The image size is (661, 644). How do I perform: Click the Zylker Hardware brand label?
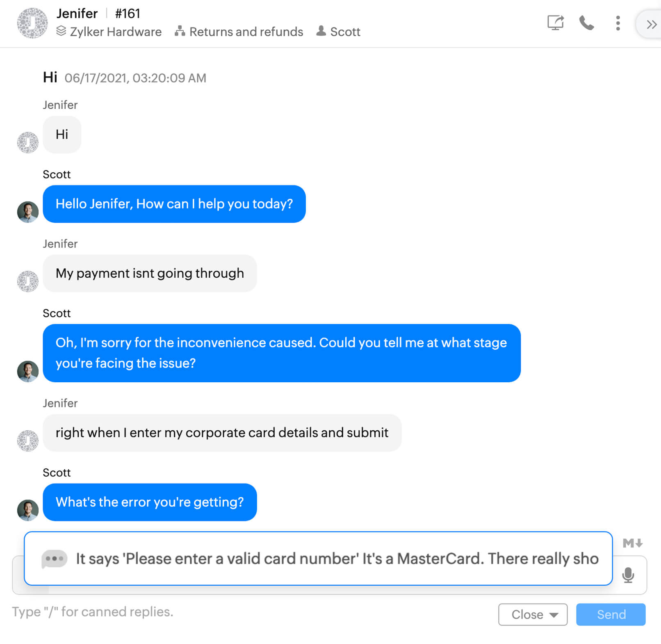click(116, 32)
